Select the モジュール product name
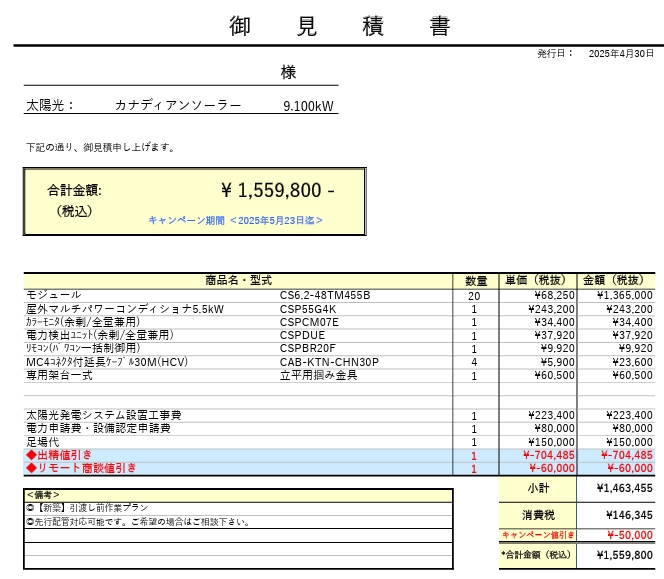664x579 pixels. 54,295
